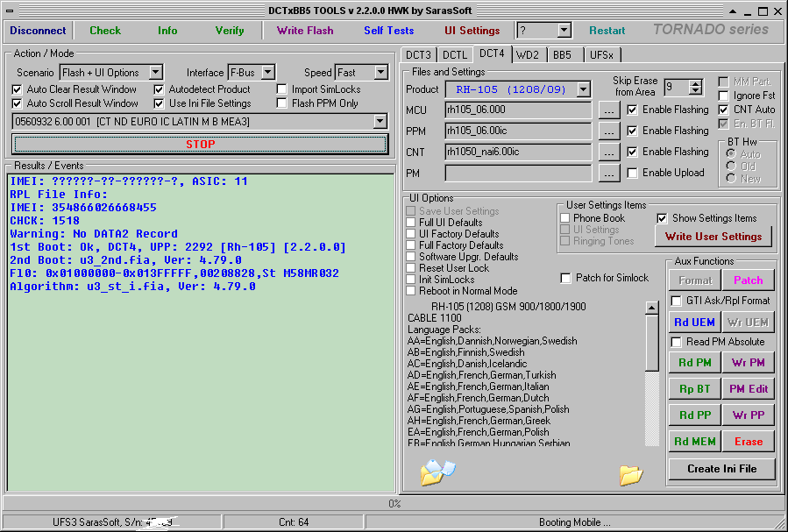Browse for CNT file with ellipsis button
Image resolution: width=788 pixels, height=532 pixels.
(608, 153)
